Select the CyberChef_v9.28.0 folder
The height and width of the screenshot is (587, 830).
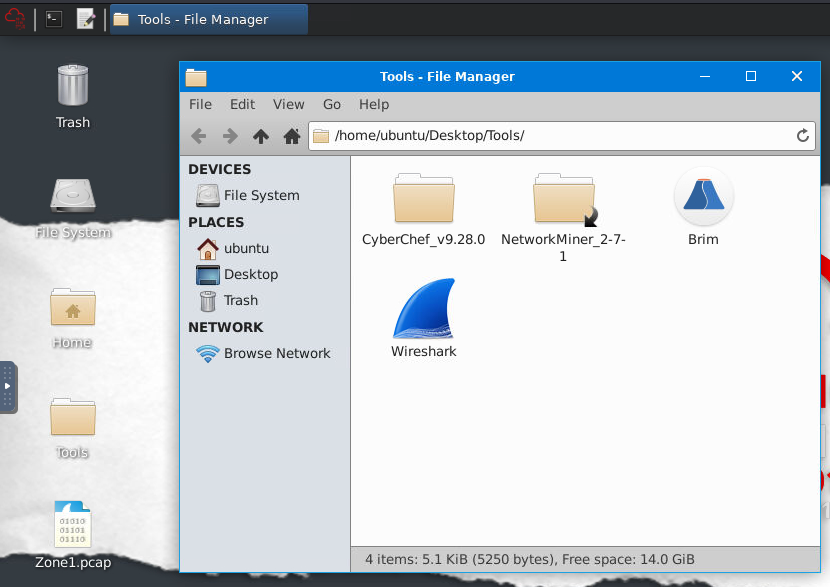423,198
